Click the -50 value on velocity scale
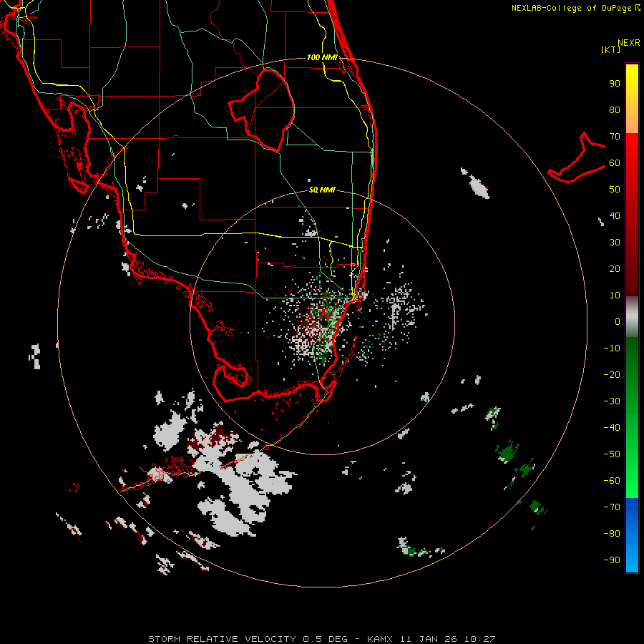644x644 pixels. tap(612, 454)
